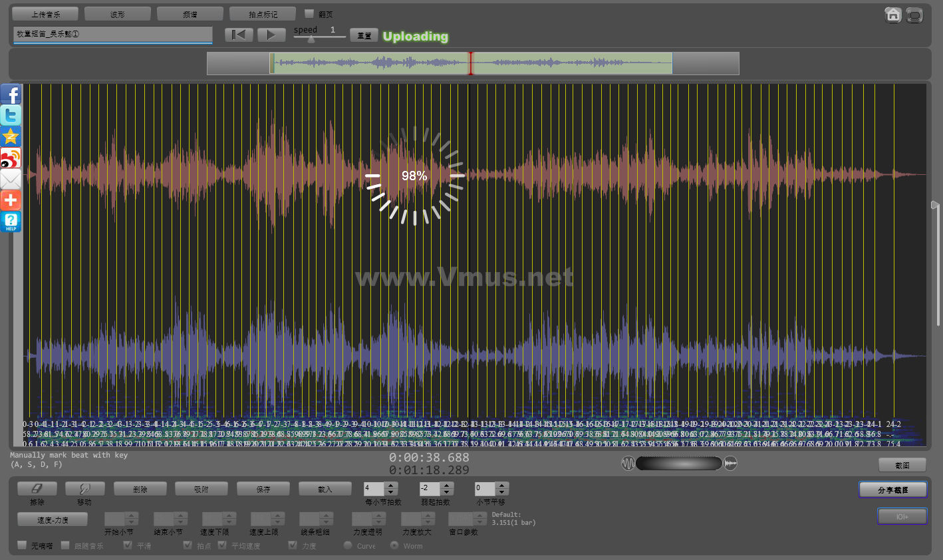Select the move (移动) tool
Viewport: 943px width, 560px height.
[x=84, y=489]
